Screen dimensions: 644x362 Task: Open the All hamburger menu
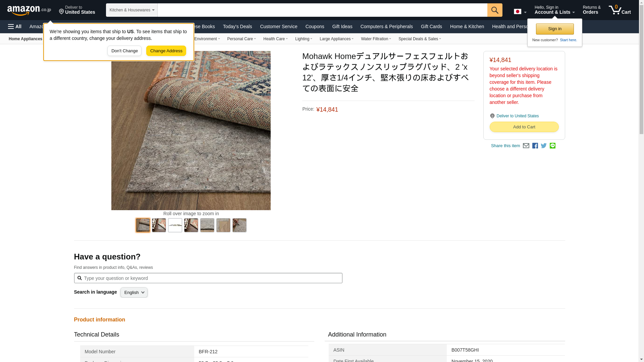click(15, 26)
